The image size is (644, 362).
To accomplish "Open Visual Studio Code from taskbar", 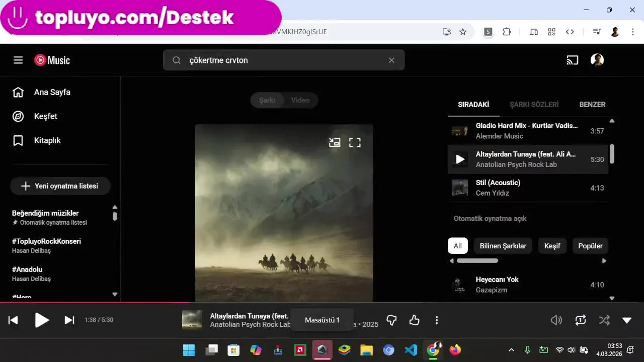I will tap(411, 350).
